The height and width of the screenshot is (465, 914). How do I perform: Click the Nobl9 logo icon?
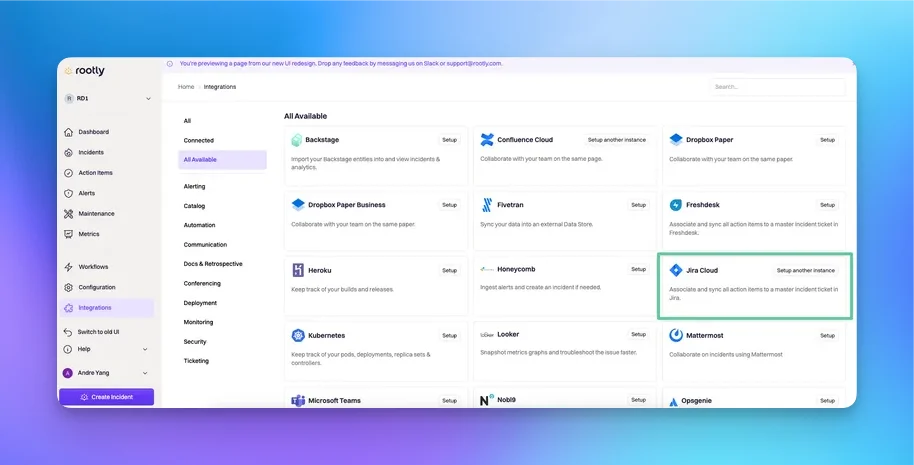487,400
